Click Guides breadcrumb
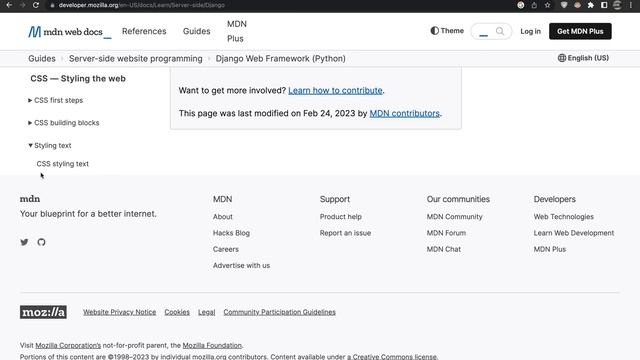Viewport: 640px width, 360px height. (x=42, y=58)
